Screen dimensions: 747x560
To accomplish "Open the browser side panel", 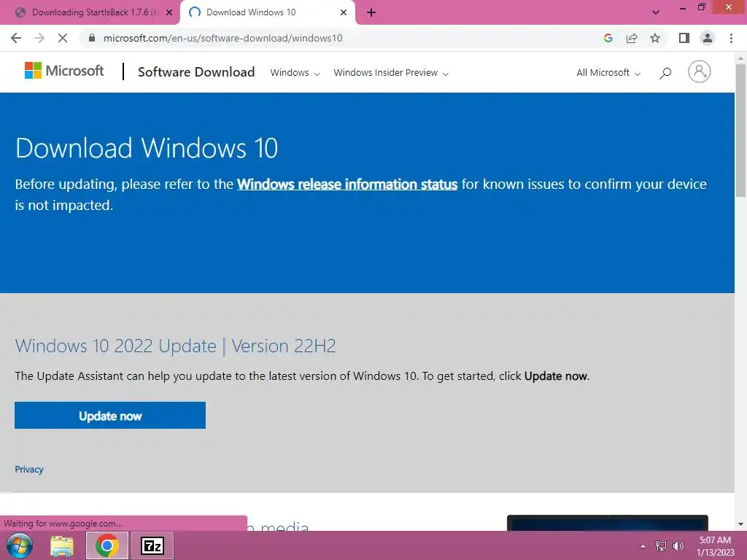I will coord(684,38).
